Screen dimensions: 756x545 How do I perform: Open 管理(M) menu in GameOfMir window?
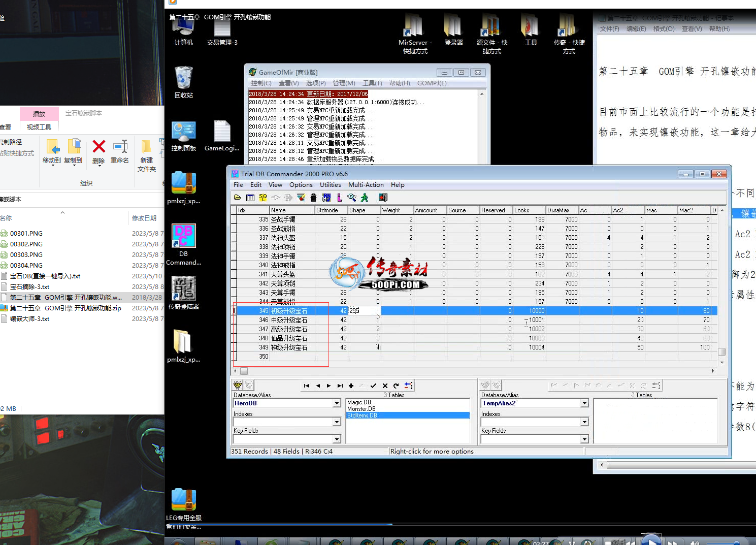coord(344,83)
